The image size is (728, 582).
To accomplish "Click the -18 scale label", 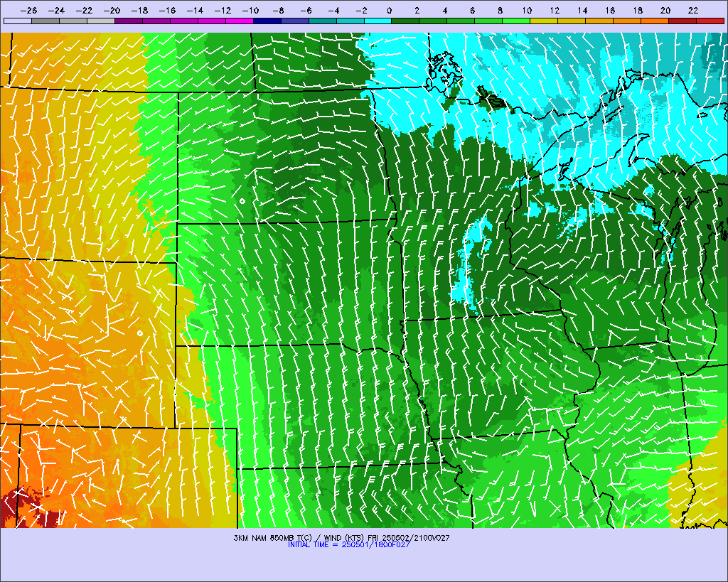I will [x=139, y=10].
